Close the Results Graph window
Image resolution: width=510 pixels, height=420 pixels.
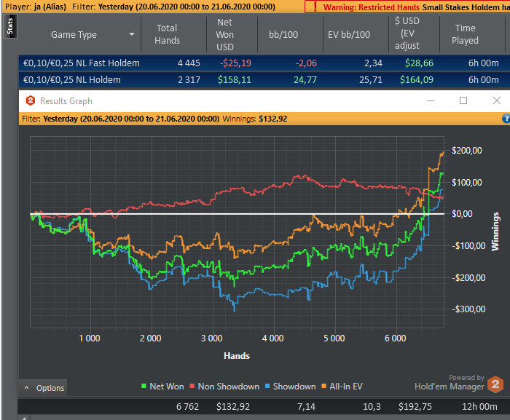tap(497, 100)
